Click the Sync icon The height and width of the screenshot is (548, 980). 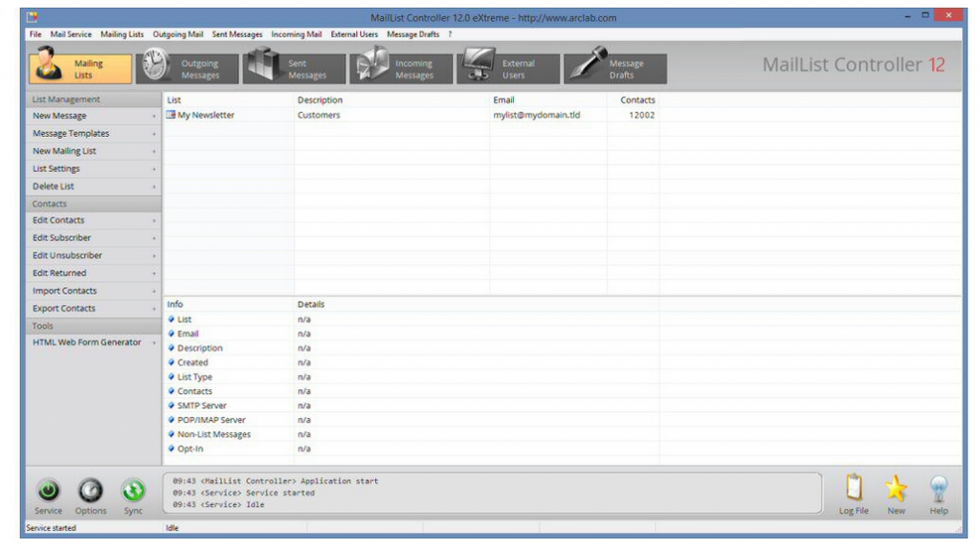(133, 491)
